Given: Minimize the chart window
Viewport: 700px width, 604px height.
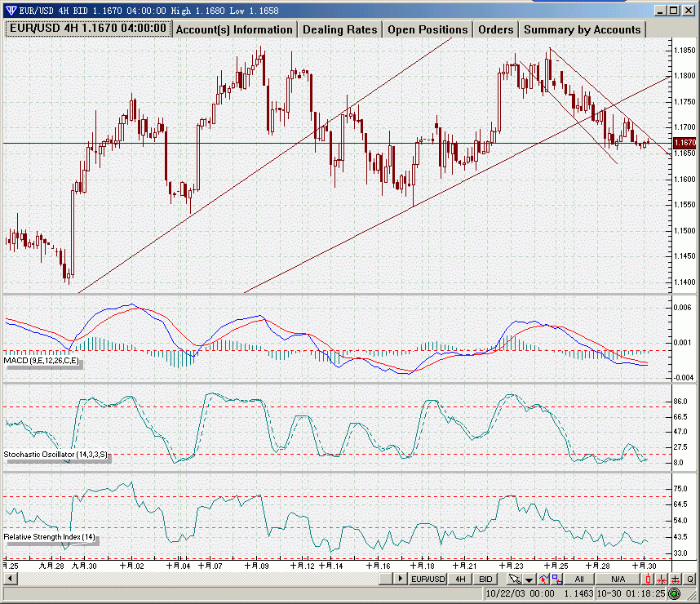Looking at the screenshot, I should 661,11.
